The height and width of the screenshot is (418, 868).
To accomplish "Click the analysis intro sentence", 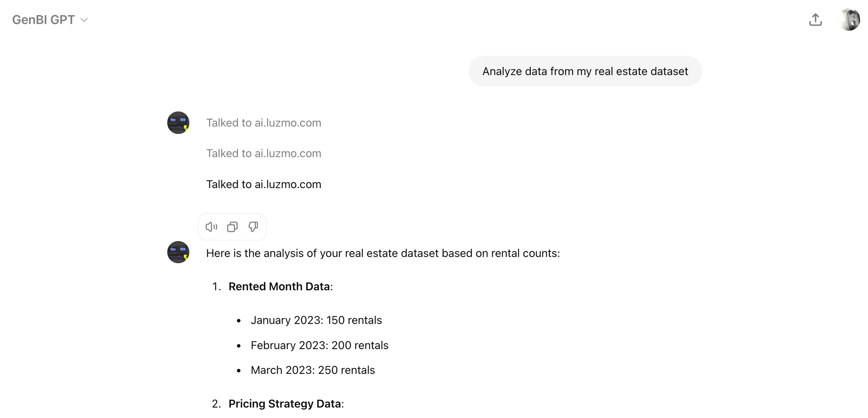I will (x=383, y=253).
